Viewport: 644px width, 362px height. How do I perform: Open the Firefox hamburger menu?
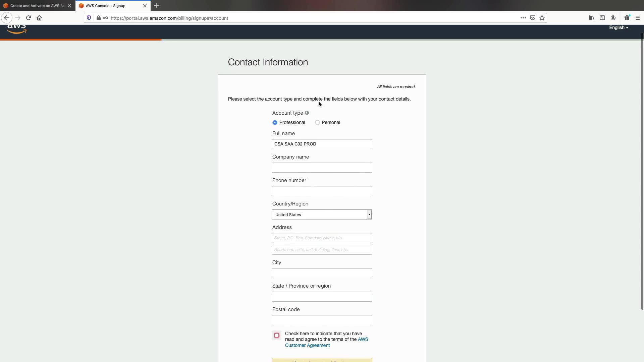638,18
